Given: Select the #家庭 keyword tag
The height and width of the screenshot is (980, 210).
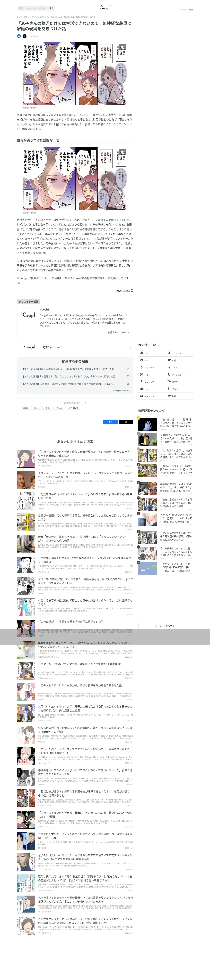Looking at the screenshot, I should click(x=25, y=408).
